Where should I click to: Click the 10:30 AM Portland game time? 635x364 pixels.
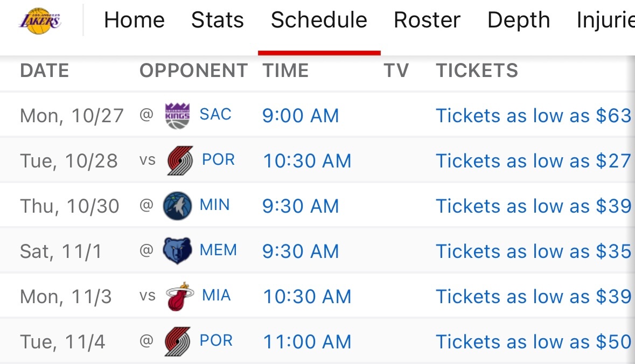pyautogui.click(x=307, y=161)
